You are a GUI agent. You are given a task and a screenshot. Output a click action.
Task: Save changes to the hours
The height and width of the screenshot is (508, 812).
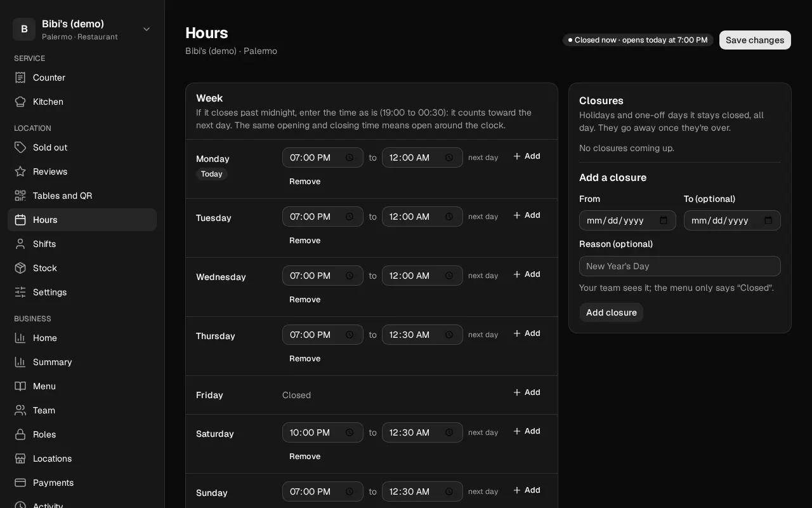[x=755, y=40]
